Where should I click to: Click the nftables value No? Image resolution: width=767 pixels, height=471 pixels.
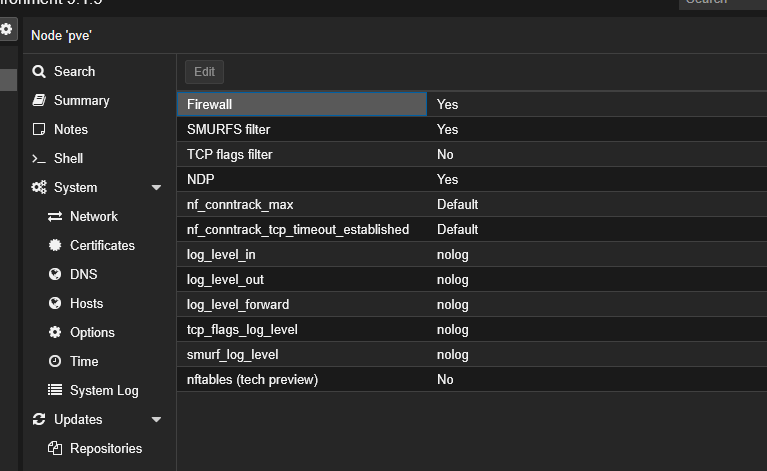pyautogui.click(x=445, y=379)
